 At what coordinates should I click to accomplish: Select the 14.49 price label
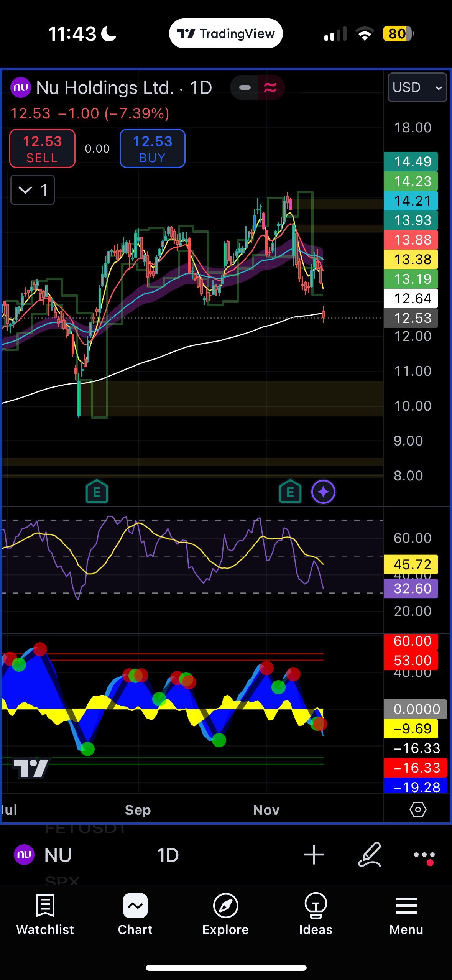[411, 161]
